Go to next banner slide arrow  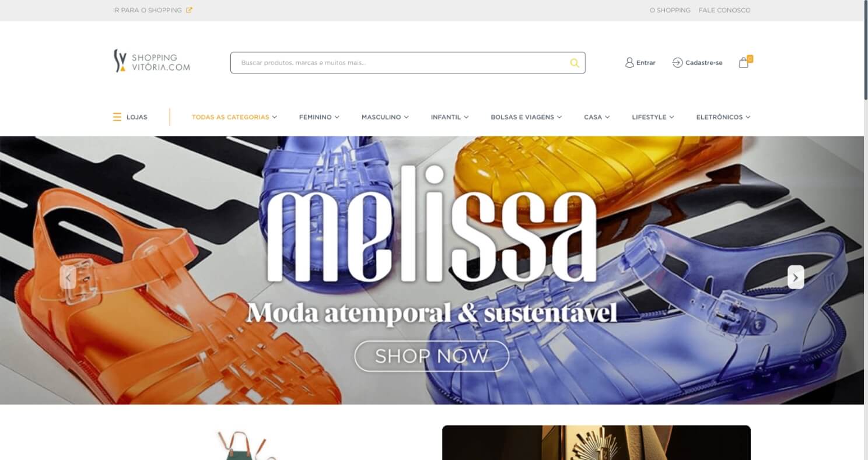796,277
